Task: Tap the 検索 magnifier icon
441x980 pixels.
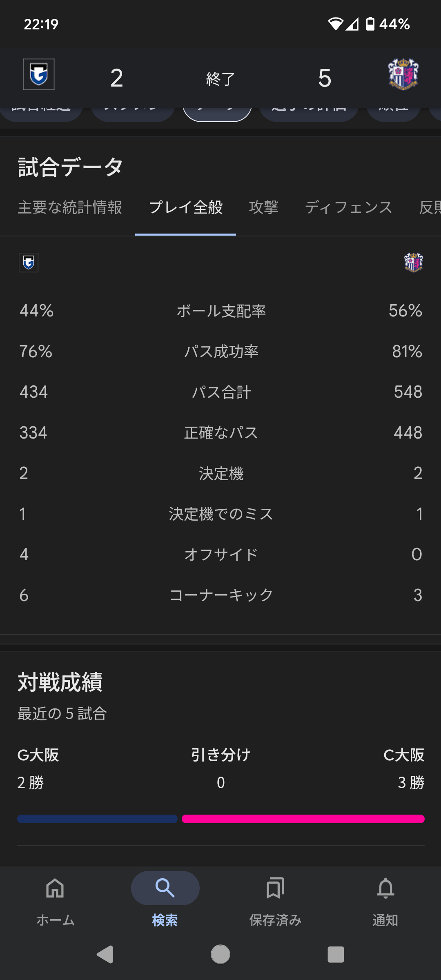Action: click(x=165, y=888)
